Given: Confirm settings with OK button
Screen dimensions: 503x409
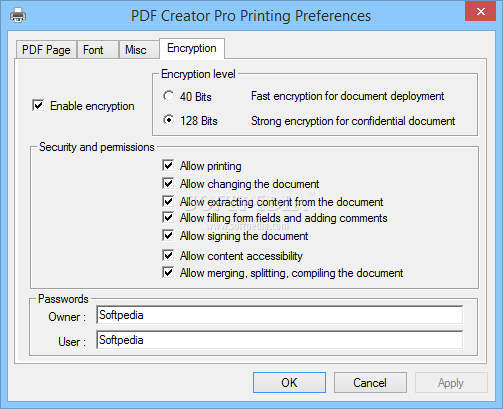Looking at the screenshot, I should [289, 383].
